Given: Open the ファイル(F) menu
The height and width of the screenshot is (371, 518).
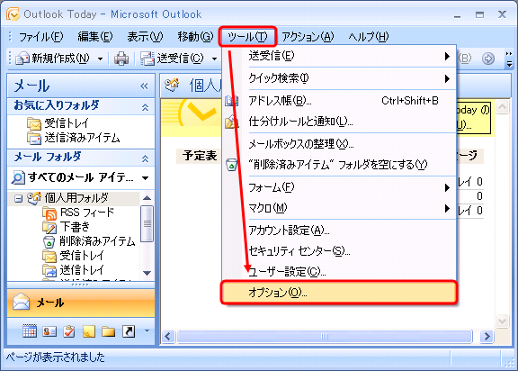Looking at the screenshot, I should (x=41, y=37).
